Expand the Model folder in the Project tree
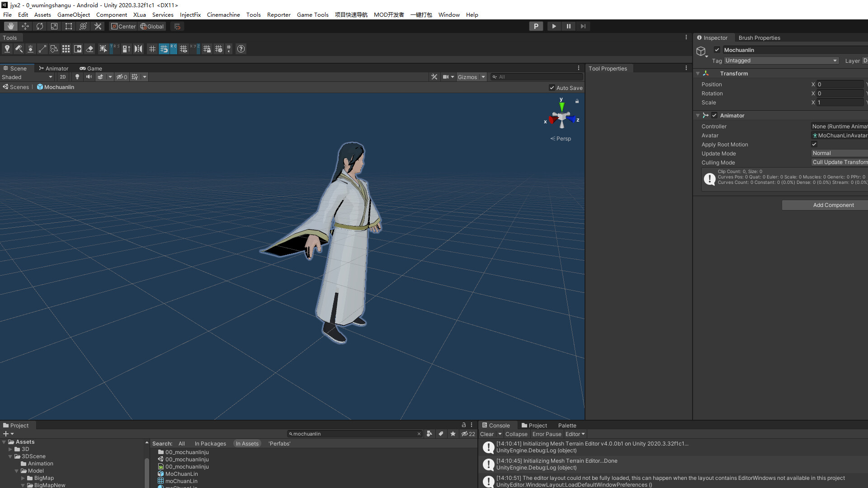The height and width of the screenshot is (488, 868). point(17,470)
